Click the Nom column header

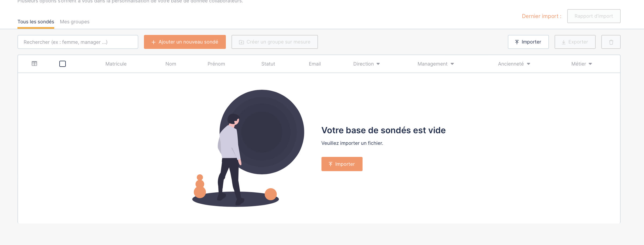click(x=171, y=64)
